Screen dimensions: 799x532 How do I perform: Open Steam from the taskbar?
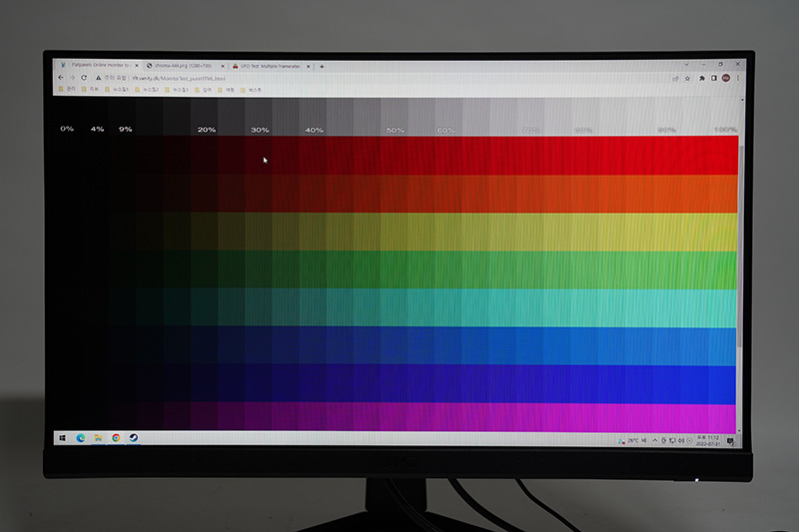[134, 438]
